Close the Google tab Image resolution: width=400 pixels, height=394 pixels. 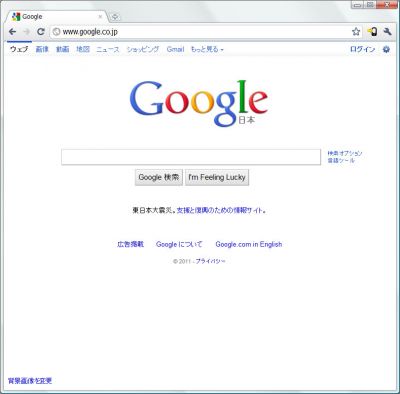coord(100,16)
